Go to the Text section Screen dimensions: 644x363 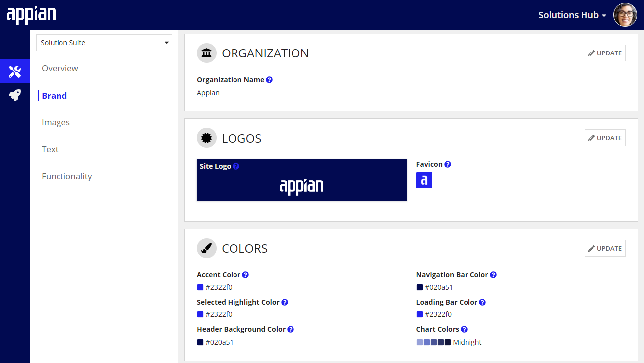pos(50,149)
